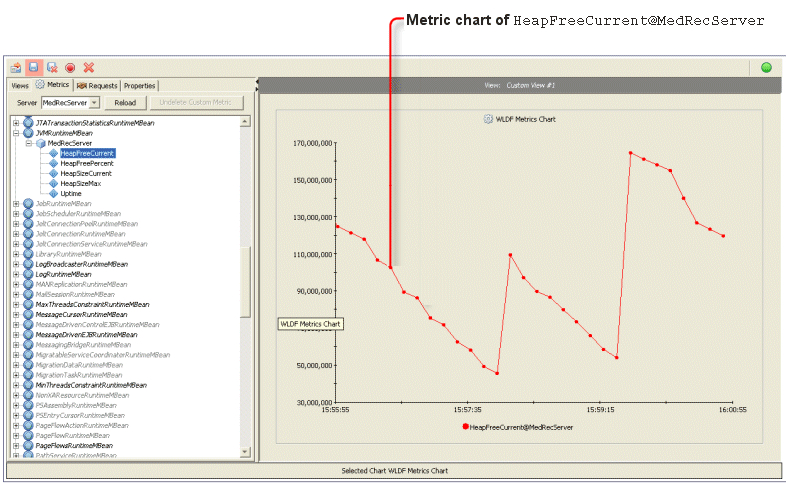The height and width of the screenshot is (484, 786).
Task: Expand the MigrationDataRuntimeMBean node
Action: click(16, 365)
